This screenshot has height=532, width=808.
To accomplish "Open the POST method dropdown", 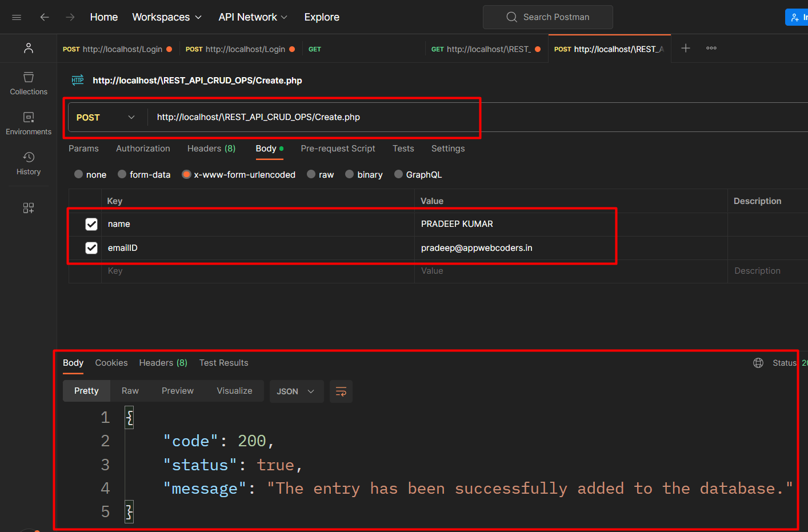I will [106, 117].
